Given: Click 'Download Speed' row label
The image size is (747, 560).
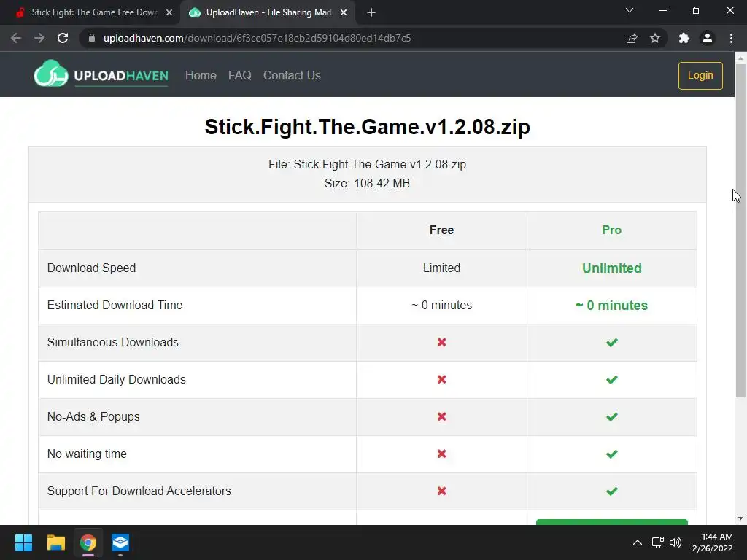Looking at the screenshot, I should point(91,268).
